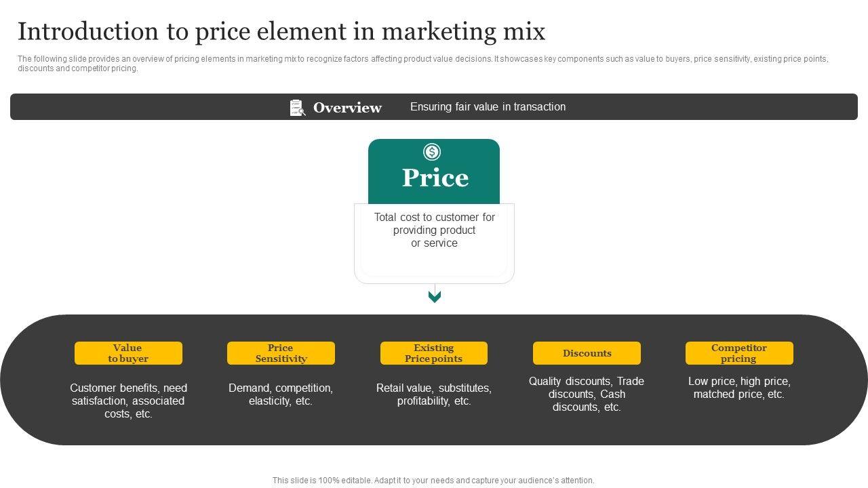Select the 'Retail value, substitutes' description
Image resolution: width=868 pixels, height=488 pixels.
coord(434,394)
